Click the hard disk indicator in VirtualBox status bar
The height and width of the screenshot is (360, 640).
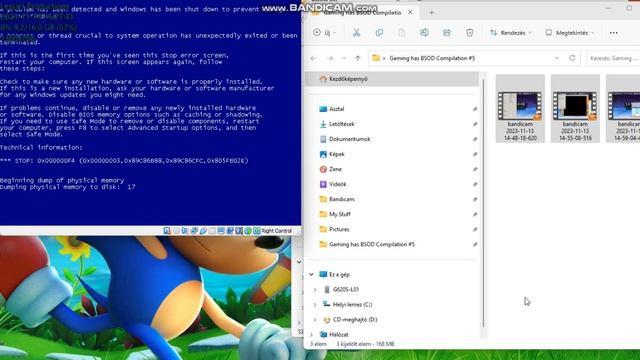point(167,231)
